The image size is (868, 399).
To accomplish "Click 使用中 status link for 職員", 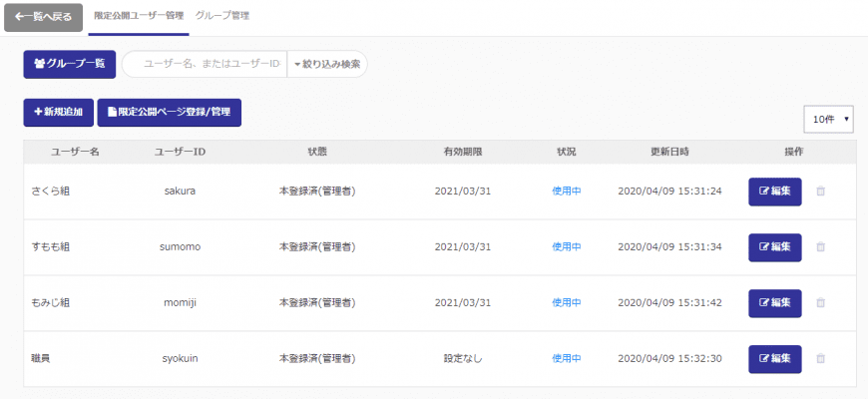I will click(x=566, y=359).
